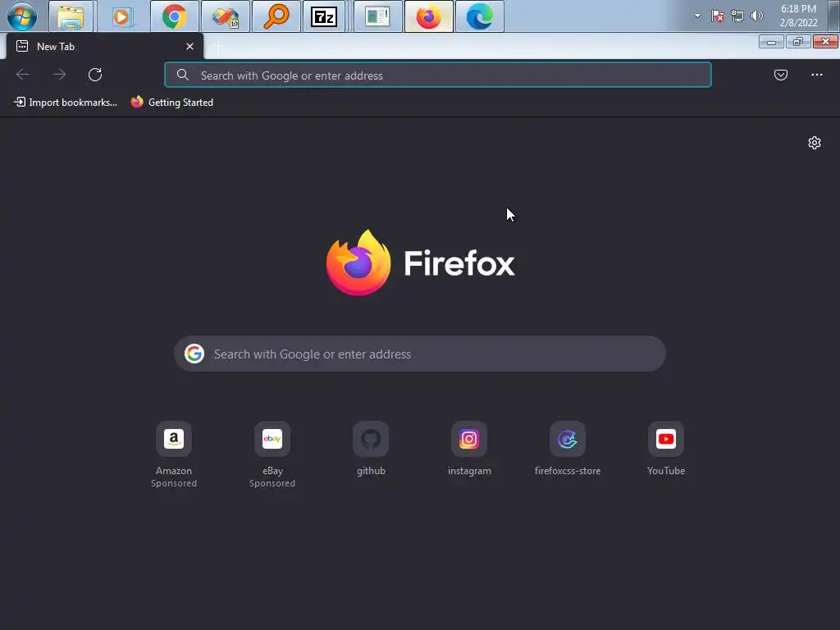Click the Firefox back arrow button
840x630 pixels.
pyautogui.click(x=22, y=75)
